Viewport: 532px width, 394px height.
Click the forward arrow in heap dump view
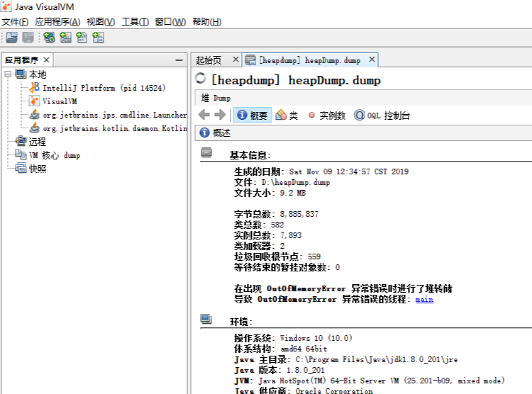click(220, 115)
